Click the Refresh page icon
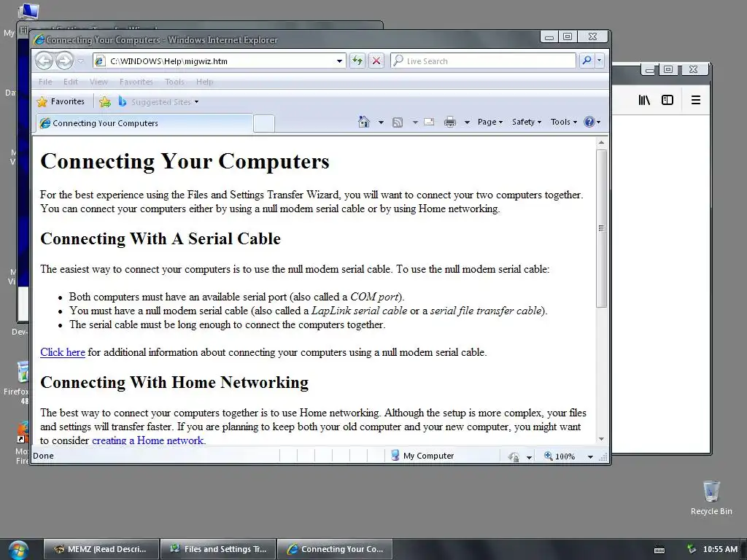The image size is (747, 560). tap(357, 61)
